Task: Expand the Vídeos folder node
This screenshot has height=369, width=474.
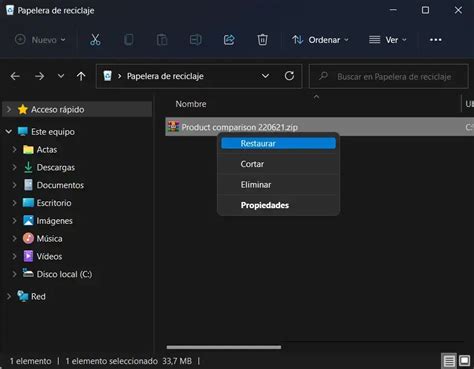Action: pyautogui.click(x=14, y=256)
